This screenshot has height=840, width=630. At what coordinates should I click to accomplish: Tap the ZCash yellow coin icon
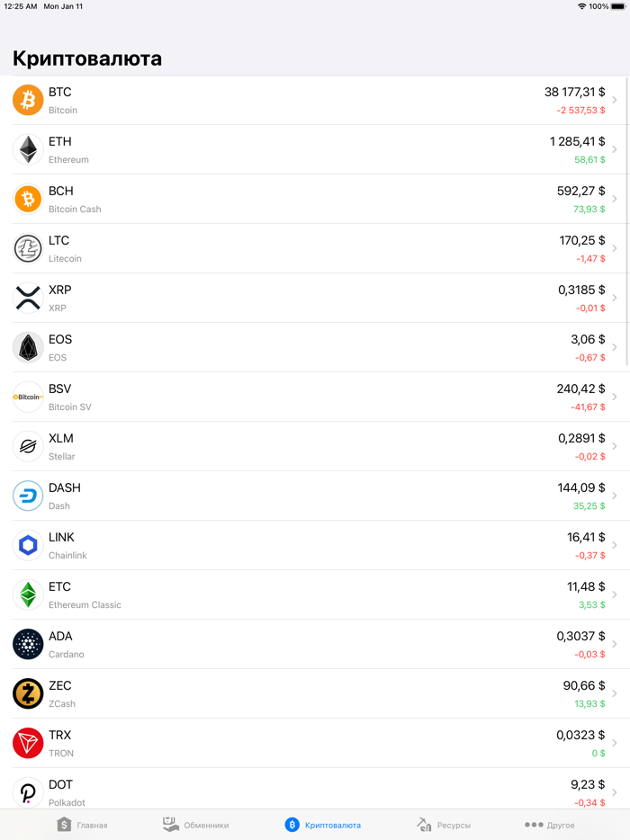point(28,693)
